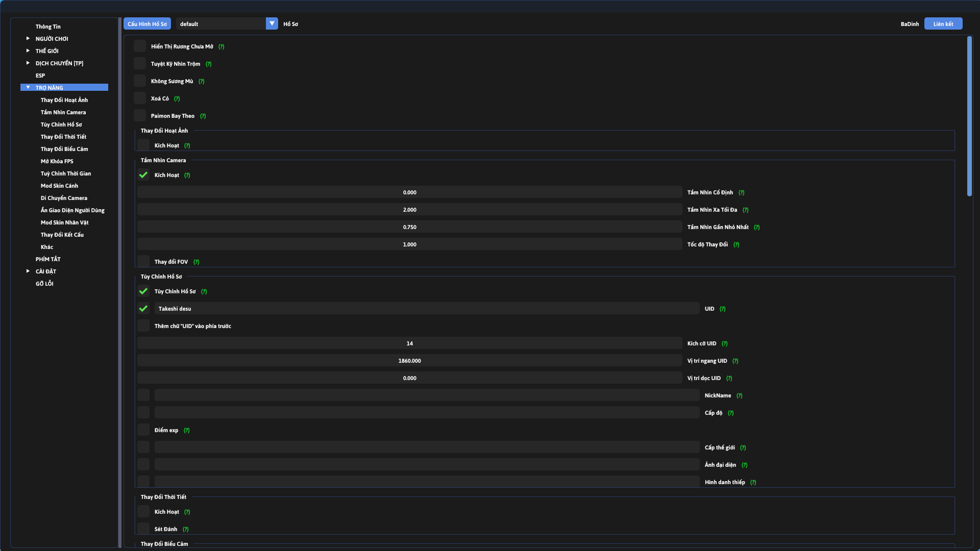Click the Tầm Nhìn Xa Tối Đa slider
This screenshot has height=551, width=980.
[409, 210]
